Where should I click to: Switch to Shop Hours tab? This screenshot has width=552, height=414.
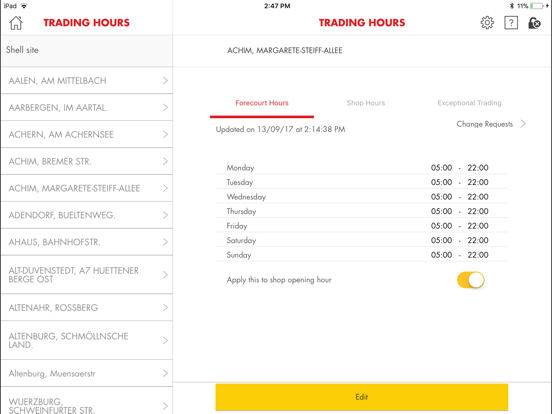[366, 103]
